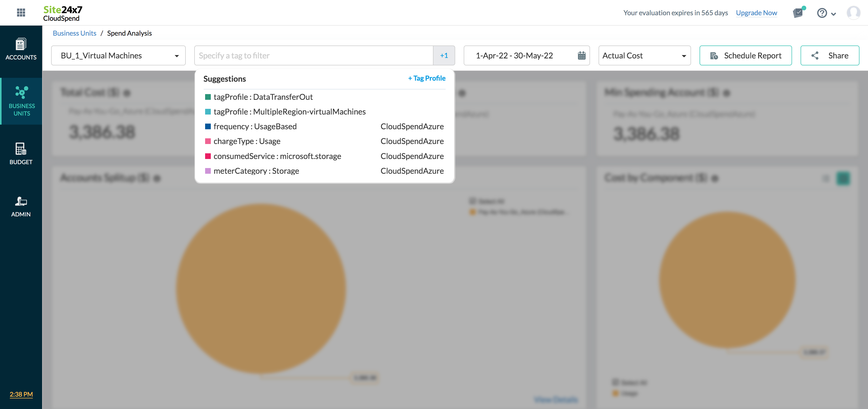This screenshot has width=868, height=409.
Task: Open the Admin section icon
Action: 21,206
